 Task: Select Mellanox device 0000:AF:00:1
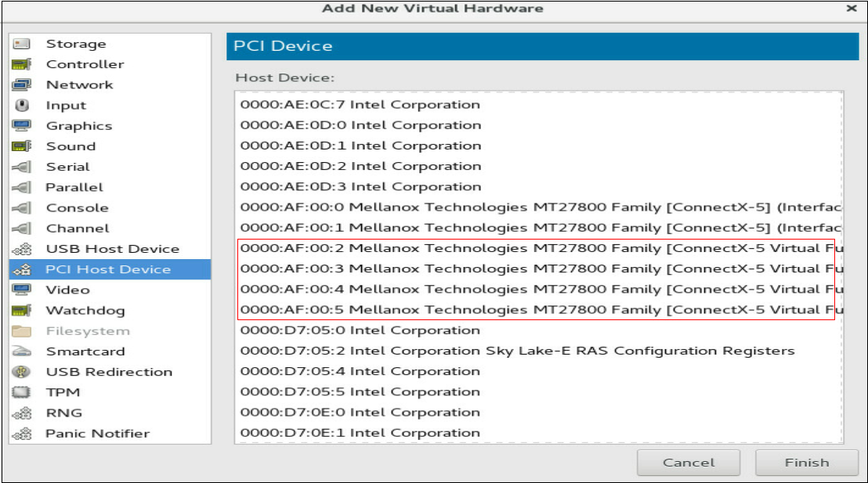coord(539,227)
